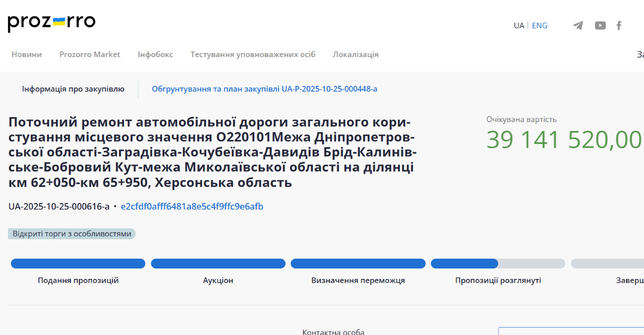644x335 pixels.
Task: Select UA language option
Action: (519, 25)
